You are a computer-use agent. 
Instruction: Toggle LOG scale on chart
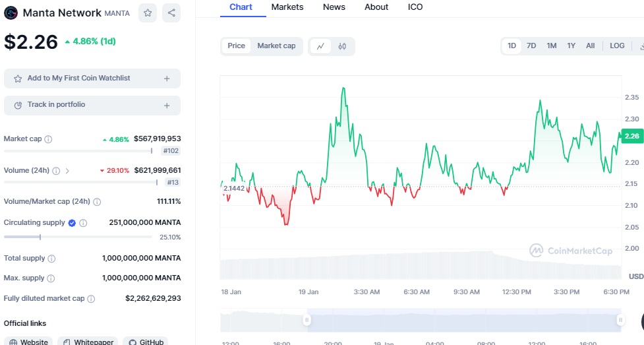tap(617, 46)
